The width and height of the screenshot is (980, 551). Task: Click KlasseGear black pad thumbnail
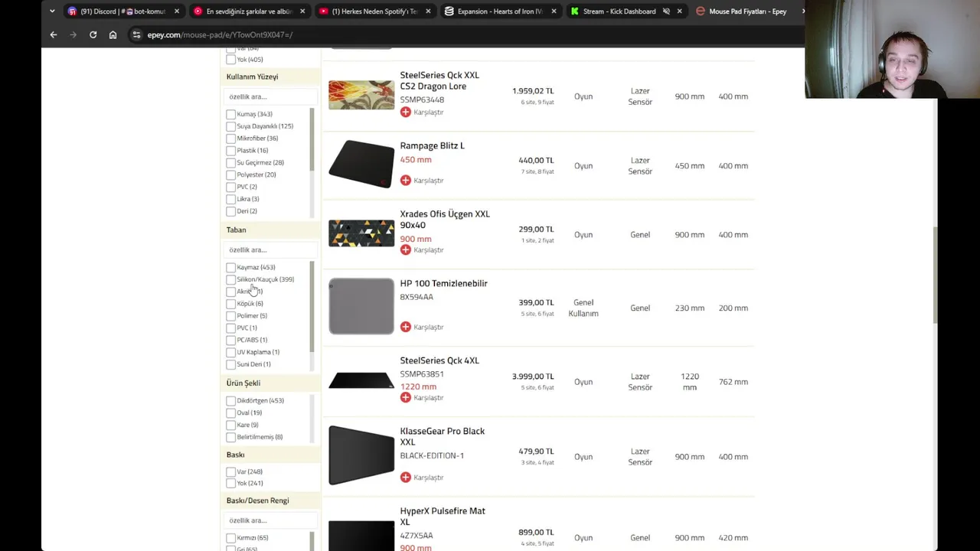pos(361,455)
